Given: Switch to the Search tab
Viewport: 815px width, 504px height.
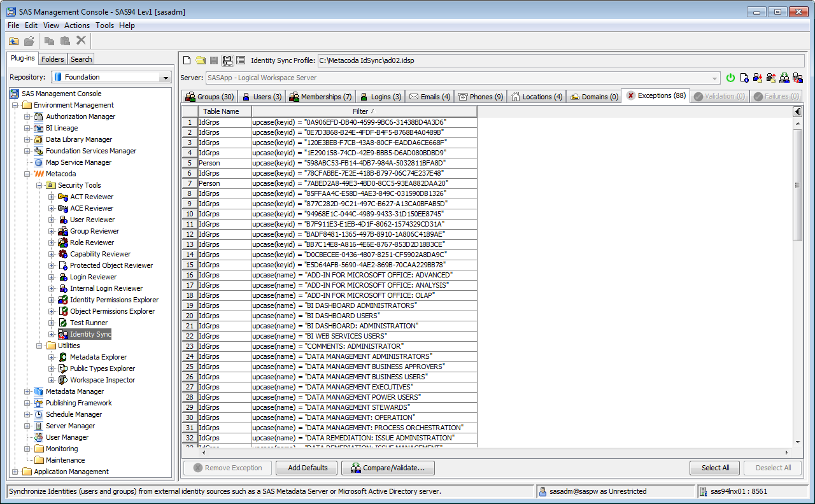Looking at the screenshot, I should pos(81,59).
